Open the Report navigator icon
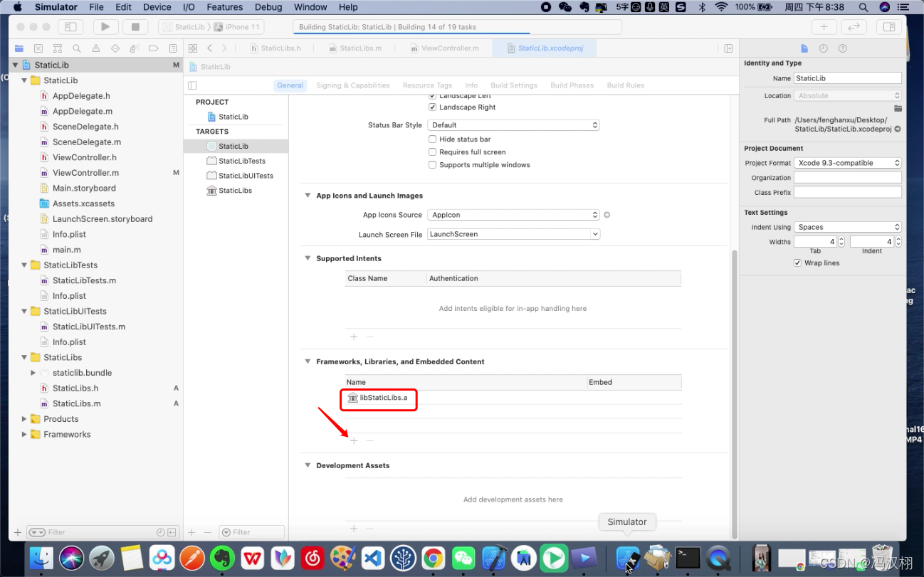This screenshot has height=577, width=924. (x=173, y=48)
